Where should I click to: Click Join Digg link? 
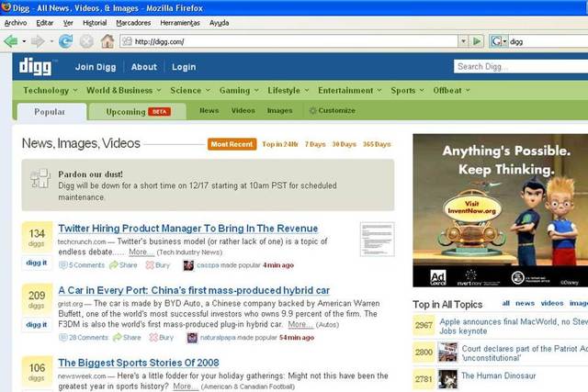pos(96,67)
